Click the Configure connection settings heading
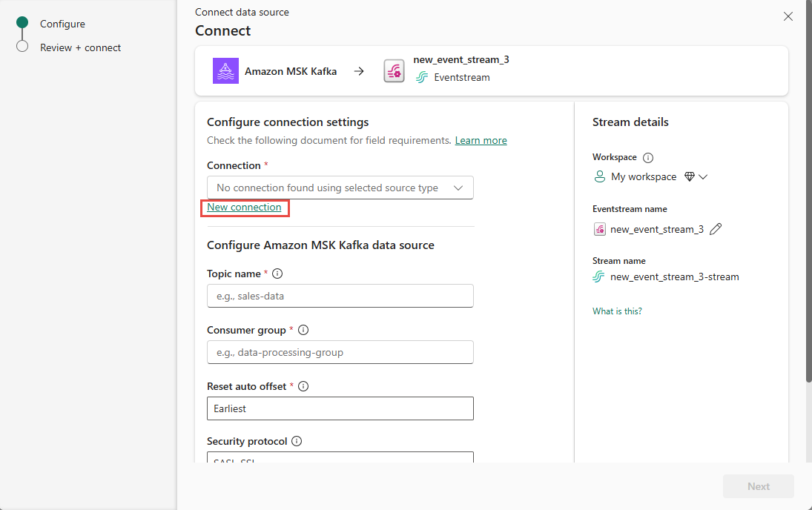The height and width of the screenshot is (510, 812). [x=288, y=122]
